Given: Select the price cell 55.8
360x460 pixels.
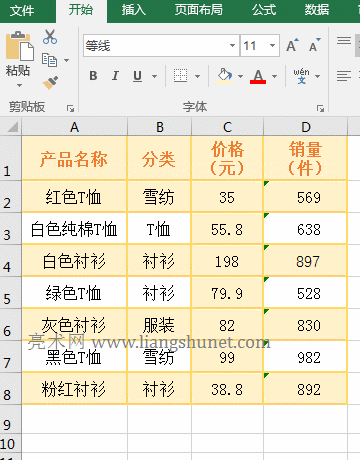Looking at the screenshot, I should (227, 229).
